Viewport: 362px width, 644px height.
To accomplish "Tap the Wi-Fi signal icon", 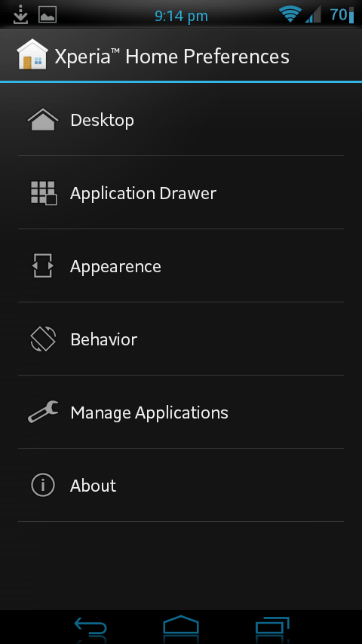I will pos(290,15).
